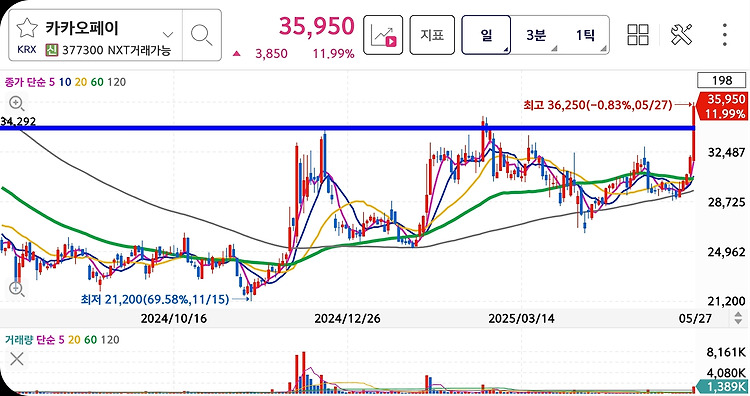Image resolution: width=750 pixels, height=396 pixels.
Task: Toggle panel size with up-down arrows stepper
Action: tap(738, 318)
